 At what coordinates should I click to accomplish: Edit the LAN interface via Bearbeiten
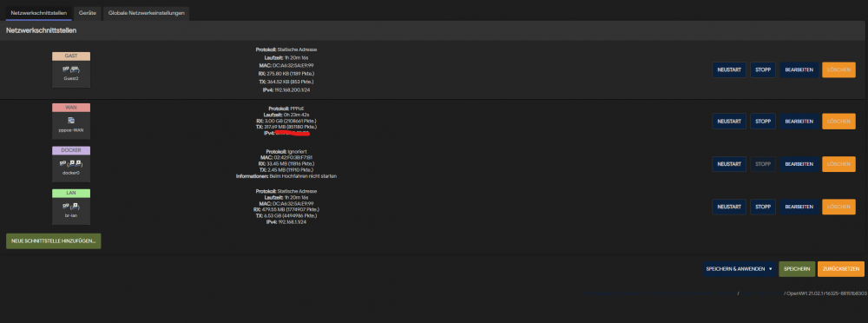pyautogui.click(x=799, y=207)
